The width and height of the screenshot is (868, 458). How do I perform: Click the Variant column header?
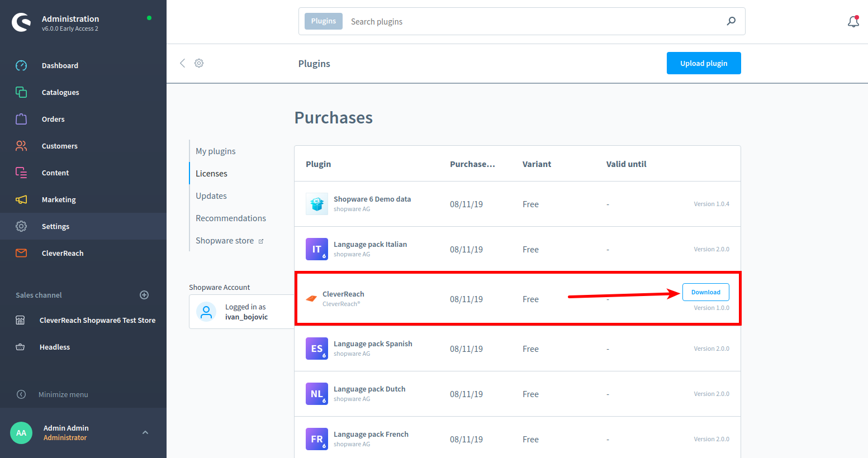click(x=537, y=164)
